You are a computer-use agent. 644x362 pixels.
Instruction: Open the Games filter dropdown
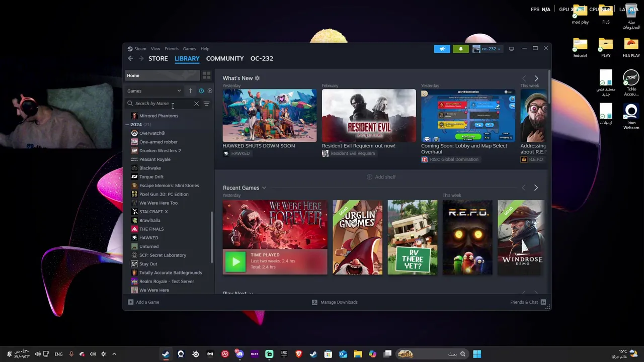click(x=154, y=91)
